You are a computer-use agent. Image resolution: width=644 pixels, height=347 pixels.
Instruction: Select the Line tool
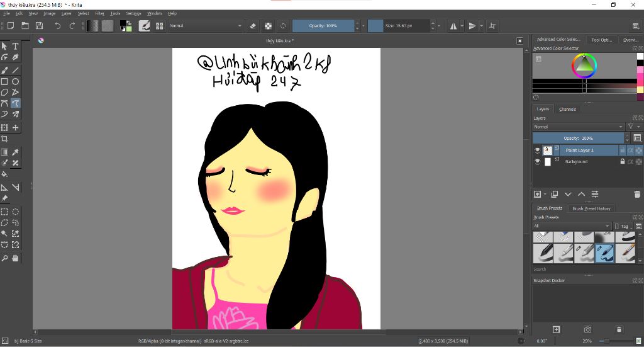(15, 71)
